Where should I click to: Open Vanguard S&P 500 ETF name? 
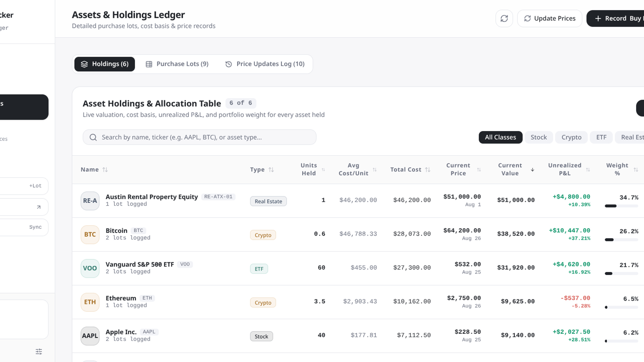pos(140,264)
